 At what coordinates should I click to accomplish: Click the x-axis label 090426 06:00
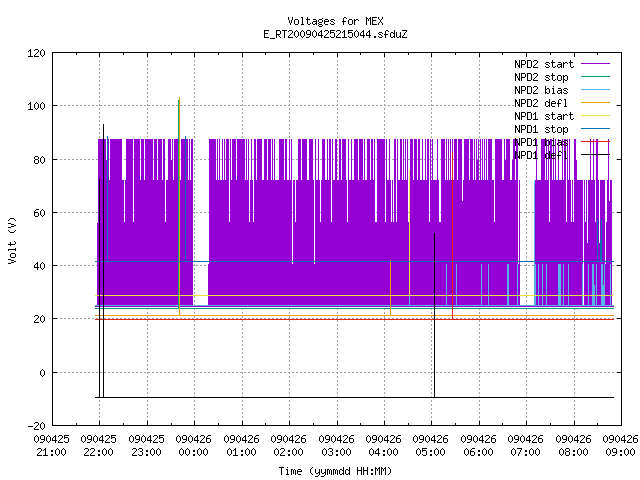pos(479,446)
